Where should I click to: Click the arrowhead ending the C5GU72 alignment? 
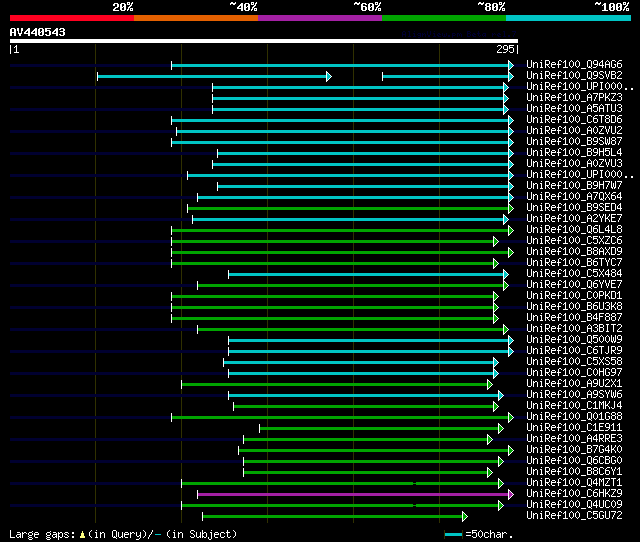point(465,517)
